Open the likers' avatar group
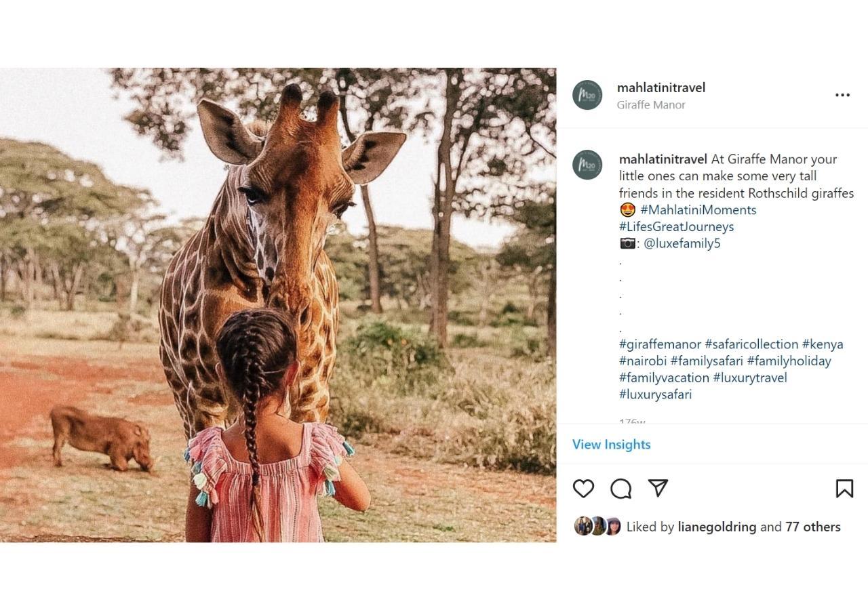Viewport: 868px width, 610px height. (597, 527)
